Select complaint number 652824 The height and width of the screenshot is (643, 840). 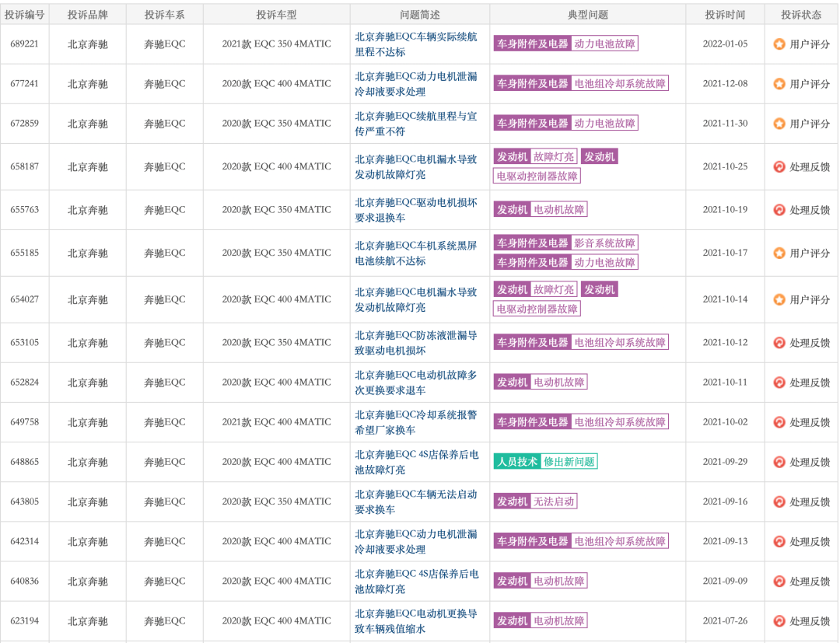point(25,383)
